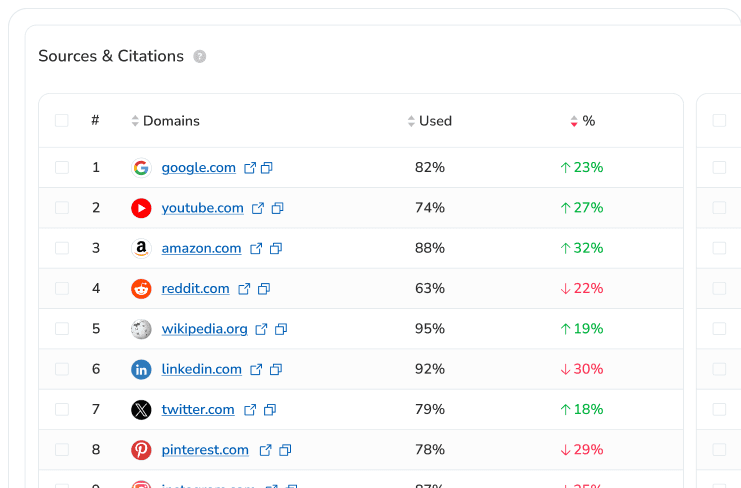Copy the linkedin.com domain icon

276,369
